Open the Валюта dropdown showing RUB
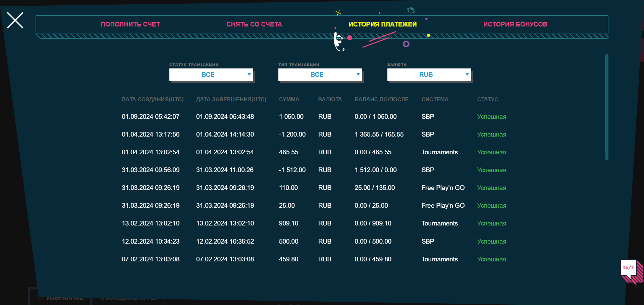This screenshot has height=305, width=644. click(x=429, y=74)
